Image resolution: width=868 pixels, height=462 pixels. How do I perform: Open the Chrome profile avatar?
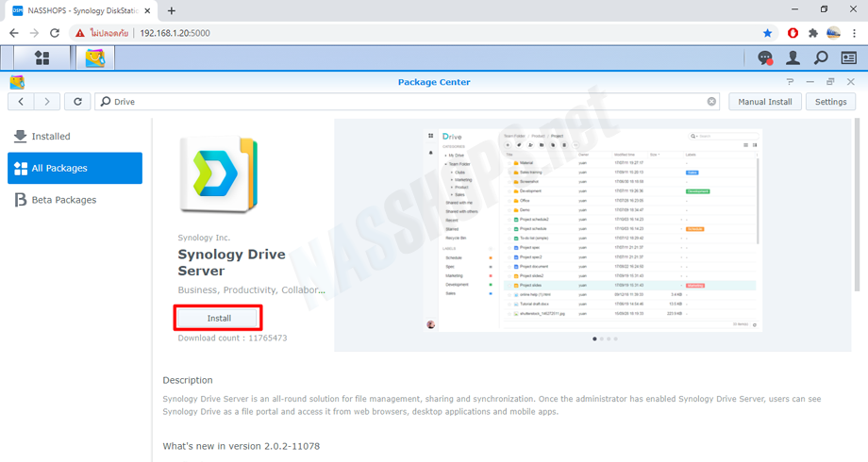pyautogui.click(x=834, y=33)
